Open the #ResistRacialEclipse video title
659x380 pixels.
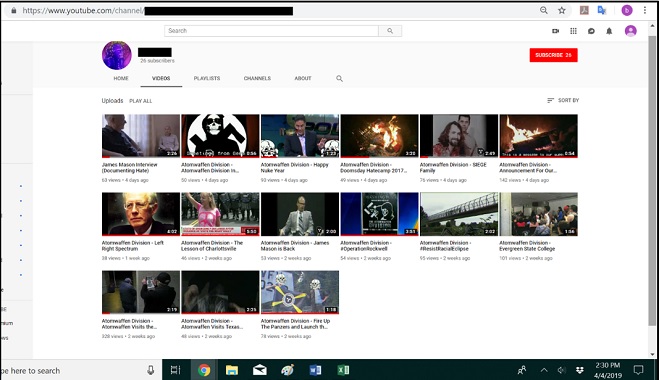pos(445,246)
